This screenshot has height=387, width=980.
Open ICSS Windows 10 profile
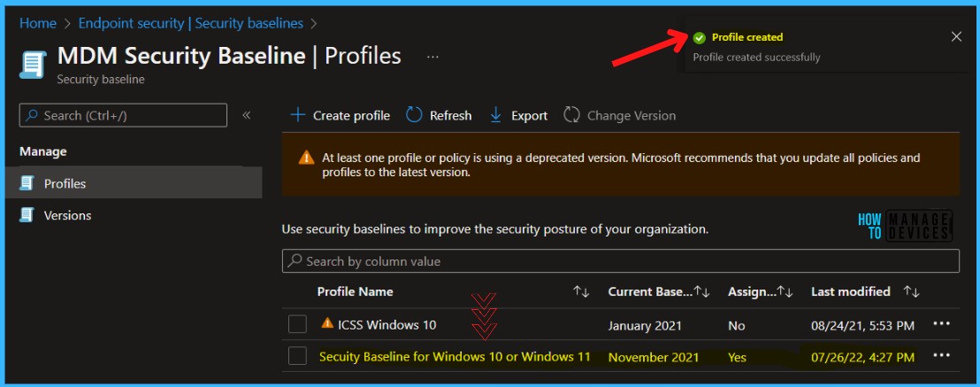coord(387,325)
